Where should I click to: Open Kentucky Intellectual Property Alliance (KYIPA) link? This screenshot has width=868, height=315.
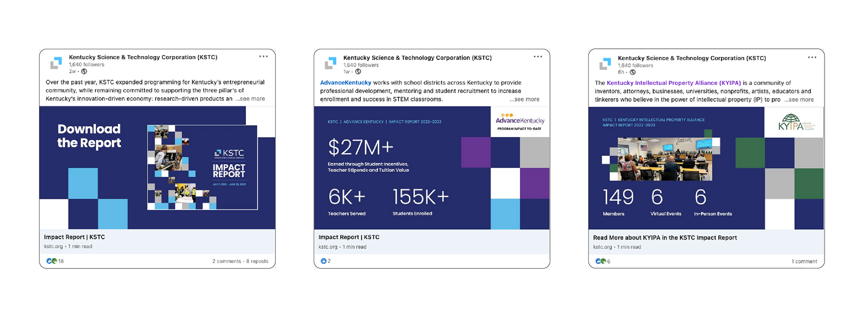pos(674,83)
